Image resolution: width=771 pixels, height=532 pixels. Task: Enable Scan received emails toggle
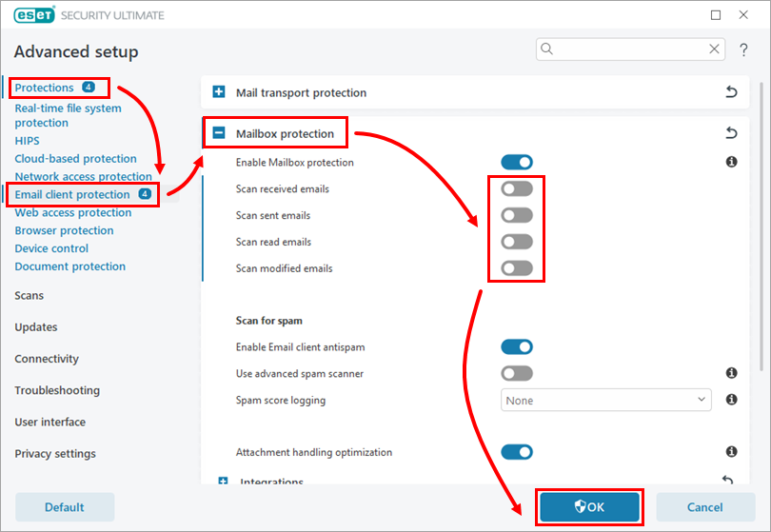(x=517, y=189)
